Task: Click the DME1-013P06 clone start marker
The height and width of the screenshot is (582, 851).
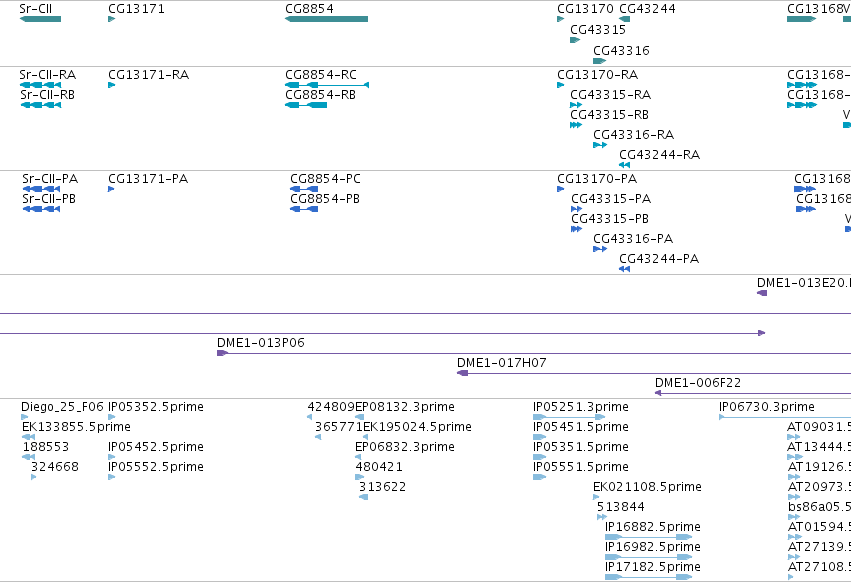Action: click(x=223, y=353)
